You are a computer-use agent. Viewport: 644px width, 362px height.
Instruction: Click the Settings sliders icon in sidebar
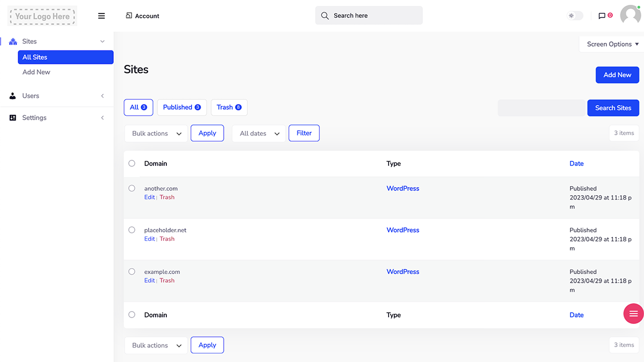pyautogui.click(x=13, y=118)
